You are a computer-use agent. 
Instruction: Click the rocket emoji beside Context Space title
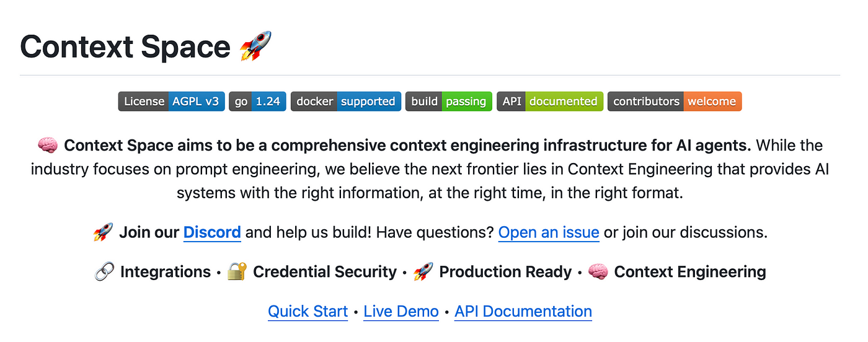256,46
